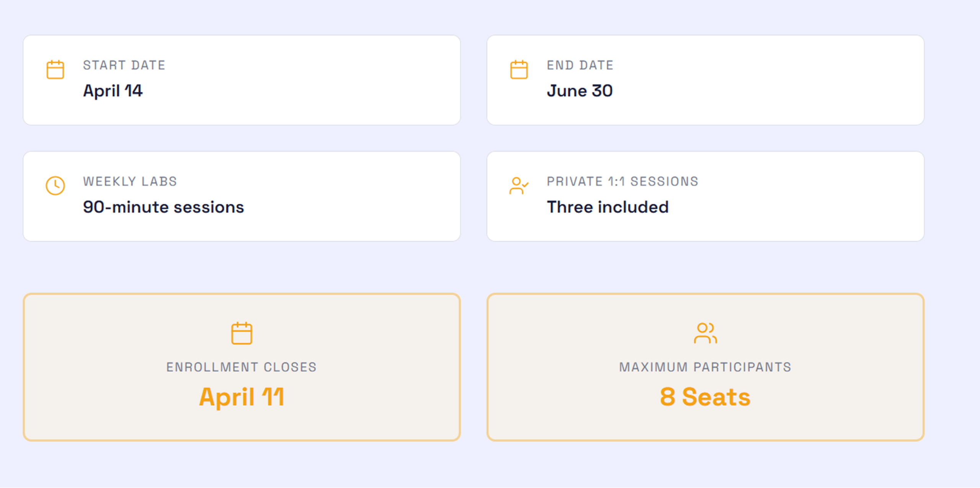Click the orange 8 Seats text
This screenshot has width=980, height=488.
coord(705,397)
